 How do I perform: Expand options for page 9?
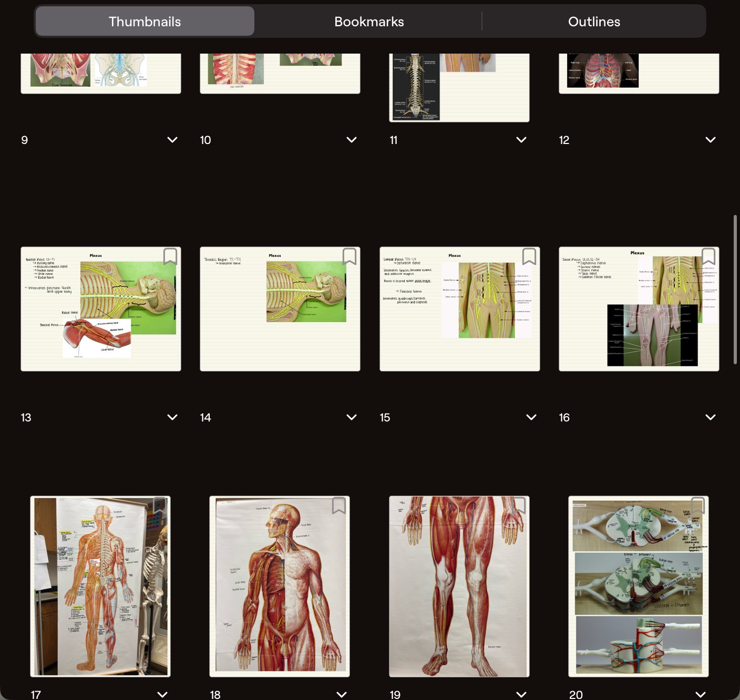[x=172, y=140]
